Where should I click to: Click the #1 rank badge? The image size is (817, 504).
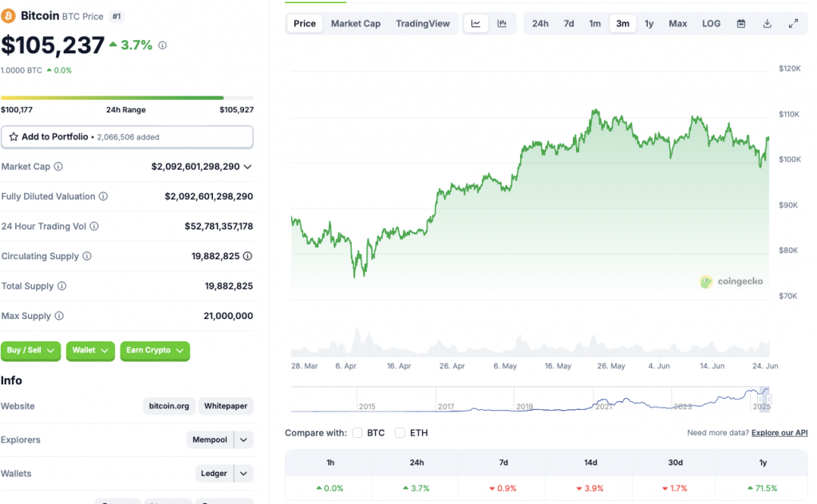(116, 16)
